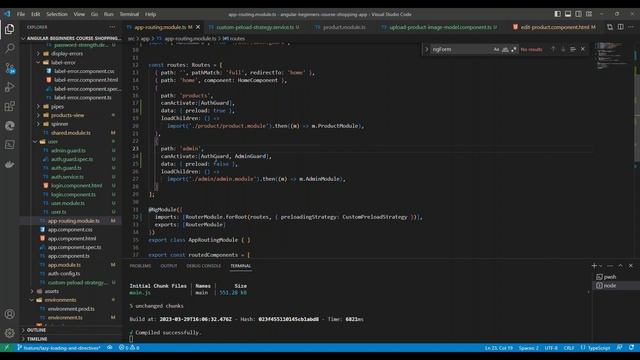Toggle Find in Selection button
This screenshot has height=360, width=640.
[x=573, y=49]
